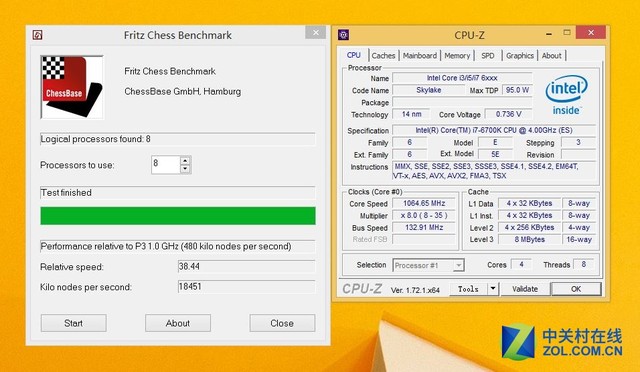The width and height of the screenshot is (640, 372).
Task: Increase processors to use with up arrow
Action: coord(185,160)
